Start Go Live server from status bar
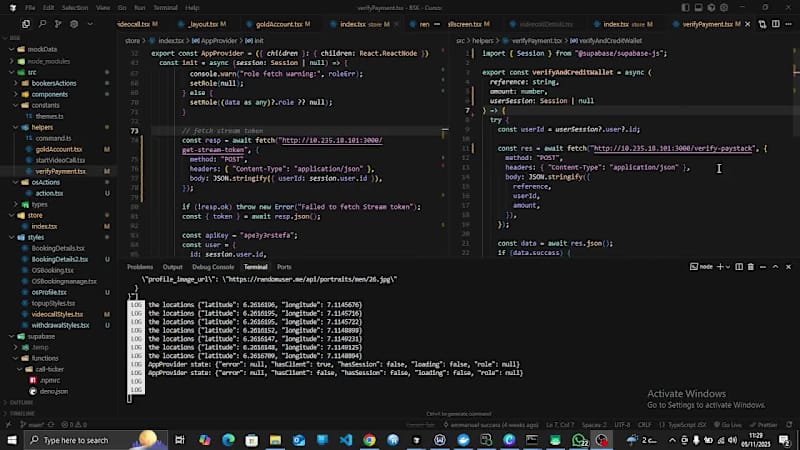800x450 pixels. [x=728, y=424]
